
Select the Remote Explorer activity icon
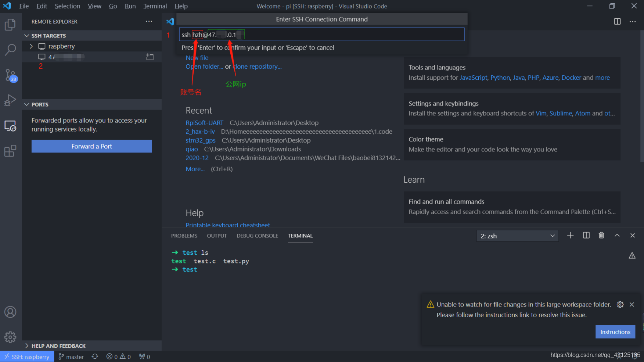(x=10, y=126)
